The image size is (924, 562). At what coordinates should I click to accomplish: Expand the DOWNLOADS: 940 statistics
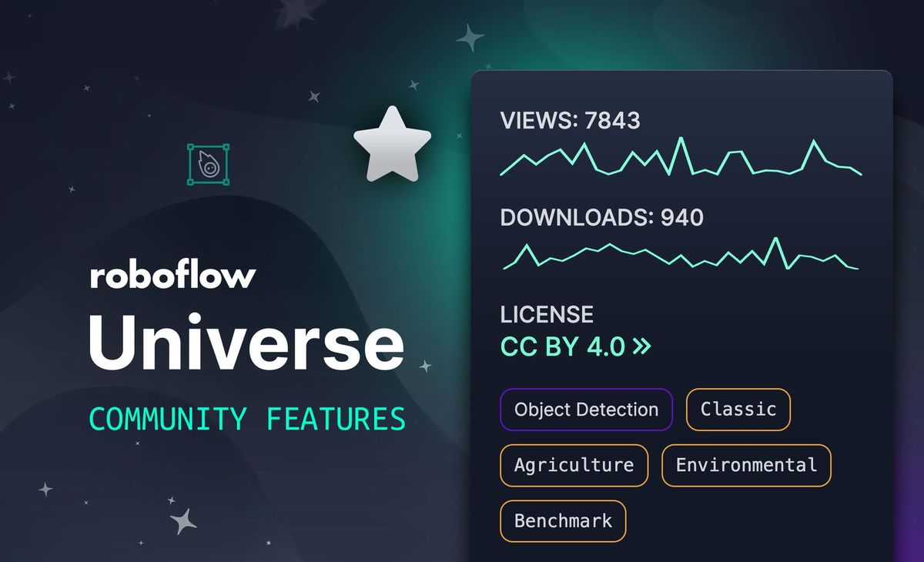tap(602, 218)
